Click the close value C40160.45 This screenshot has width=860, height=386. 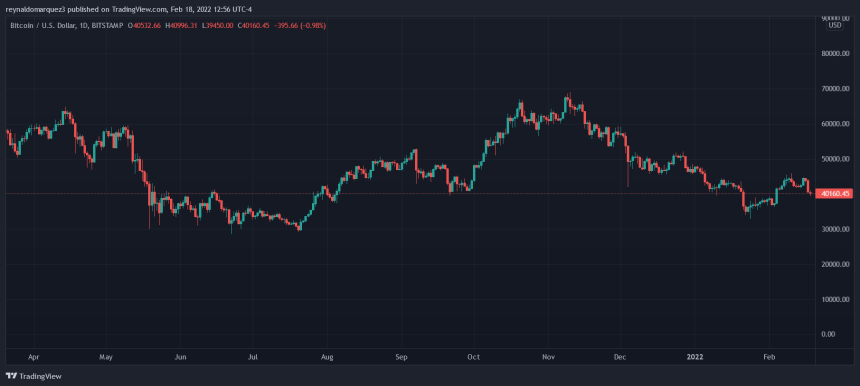[x=254, y=25]
